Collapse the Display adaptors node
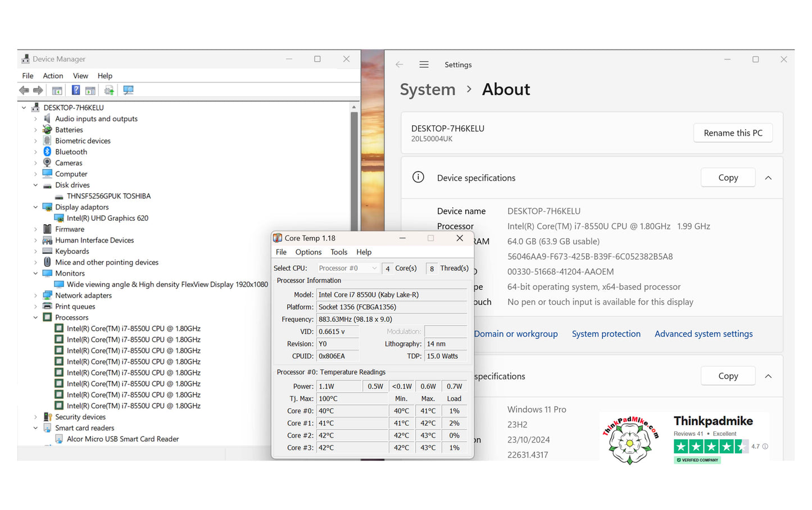The image size is (812, 510). coord(35,207)
